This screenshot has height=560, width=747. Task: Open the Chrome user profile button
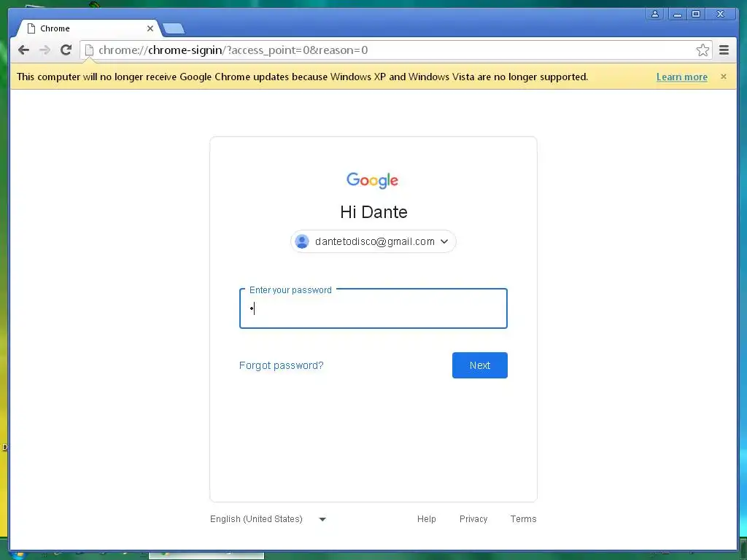655,14
